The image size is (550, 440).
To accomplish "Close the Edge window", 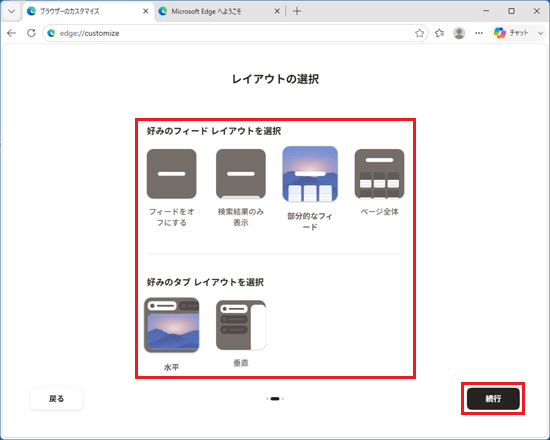I will coord(537,11).
